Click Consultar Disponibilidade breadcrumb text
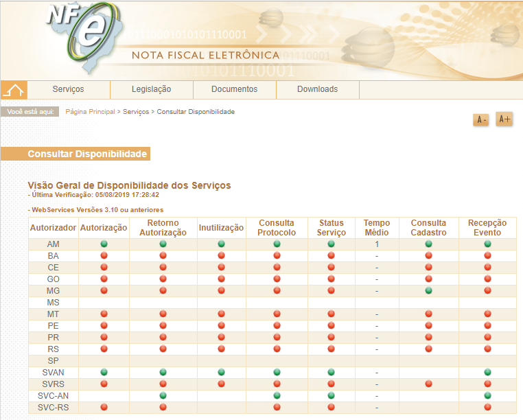Viewport: 523px width, 420px height. point(196,112)
